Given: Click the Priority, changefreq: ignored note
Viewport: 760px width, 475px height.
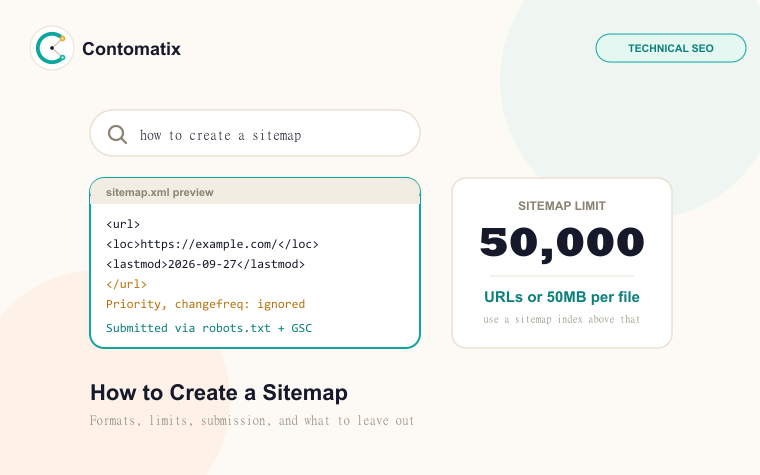Looking at the screenshot, I should pyautogui.click(x=206, y=304).
